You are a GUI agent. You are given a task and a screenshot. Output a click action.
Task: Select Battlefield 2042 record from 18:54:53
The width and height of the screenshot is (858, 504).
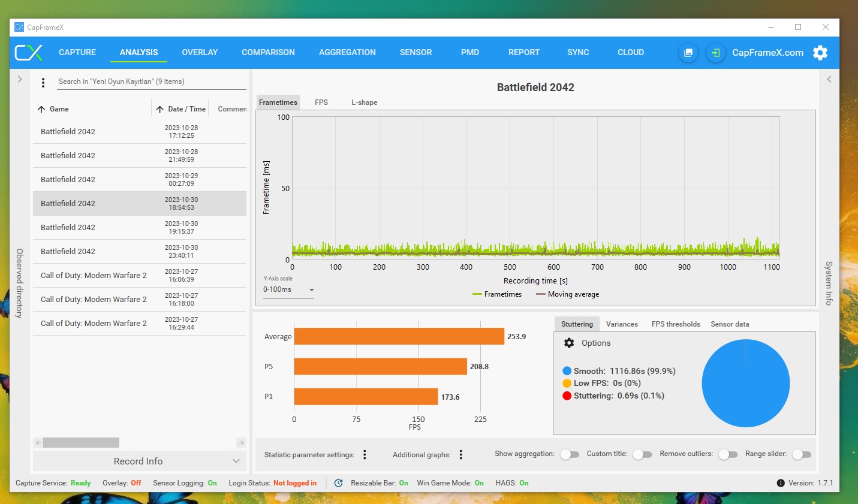coord(140,204)
